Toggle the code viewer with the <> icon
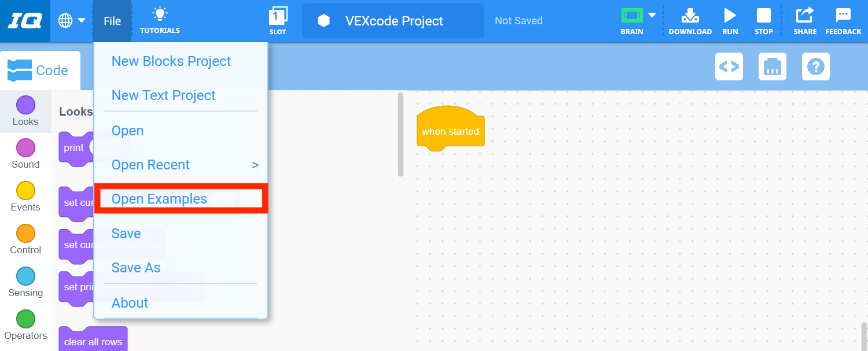 point(729,66)
